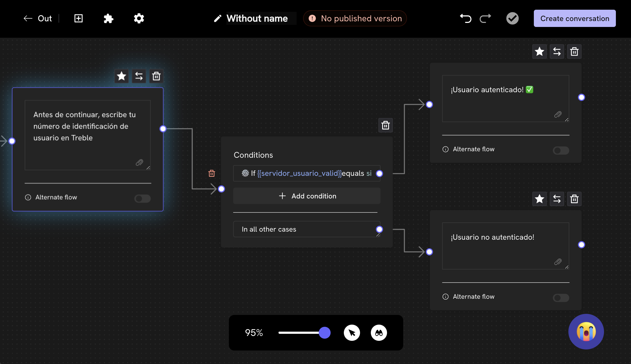Click the undo arrow icon
The height and width of the screenshot is (364, 631).
[x=466, y=19]
